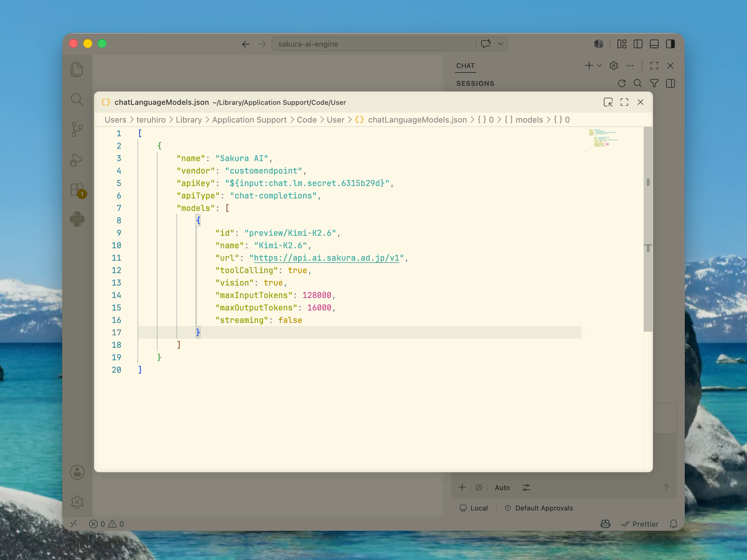Click the Users breadcrumb
The image size is (747, 560).
pos(115,120)
